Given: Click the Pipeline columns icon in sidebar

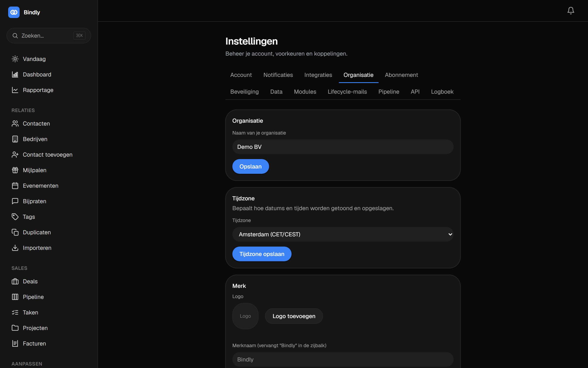Looking at the screenshot, I should click(15, 297).
